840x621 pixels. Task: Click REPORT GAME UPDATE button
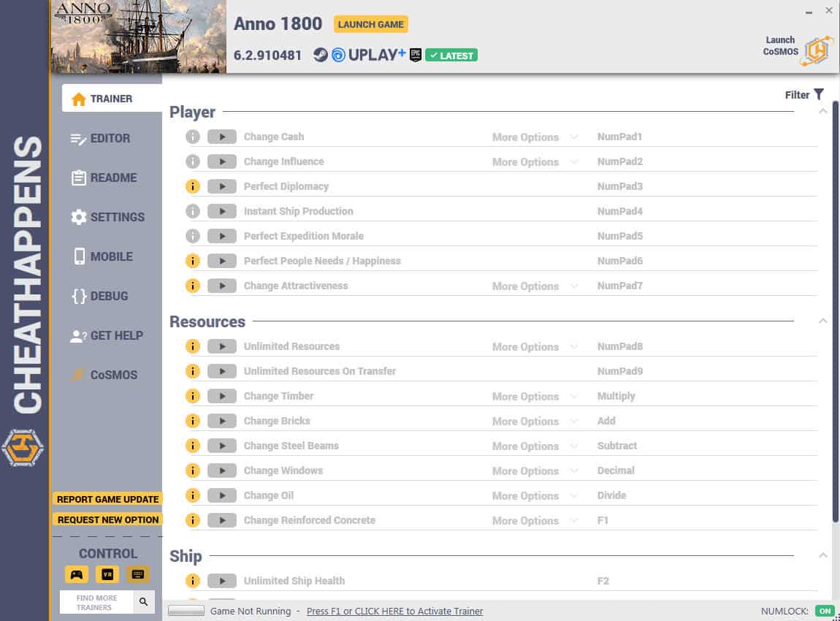[107, 499]
